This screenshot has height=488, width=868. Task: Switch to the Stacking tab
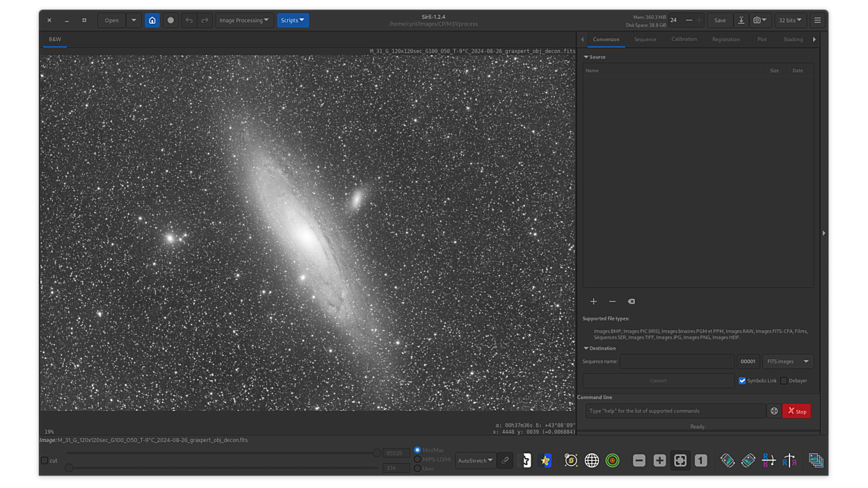click(x=793, y=40)
